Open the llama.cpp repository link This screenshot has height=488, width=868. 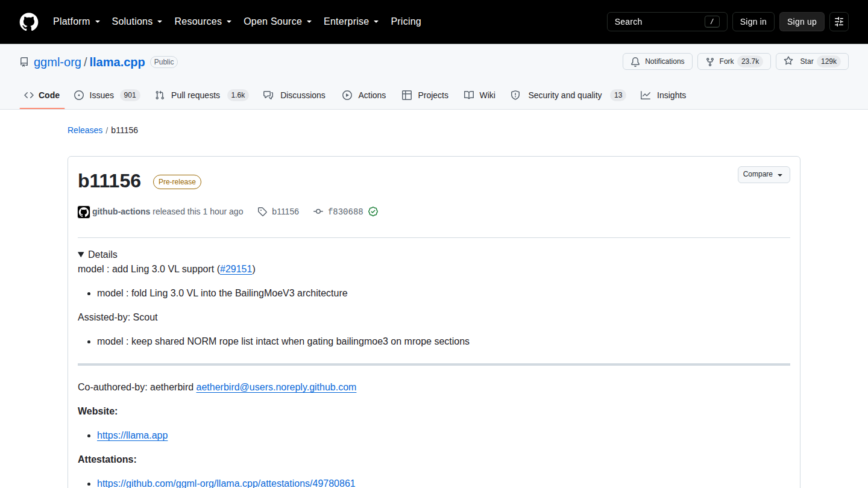coord(118,62)
